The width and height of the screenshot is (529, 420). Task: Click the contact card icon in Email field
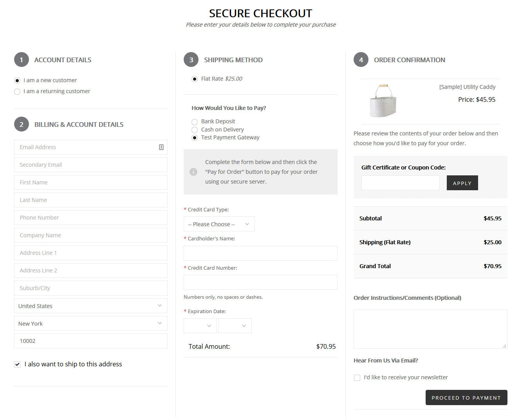[x=161, y=147]
